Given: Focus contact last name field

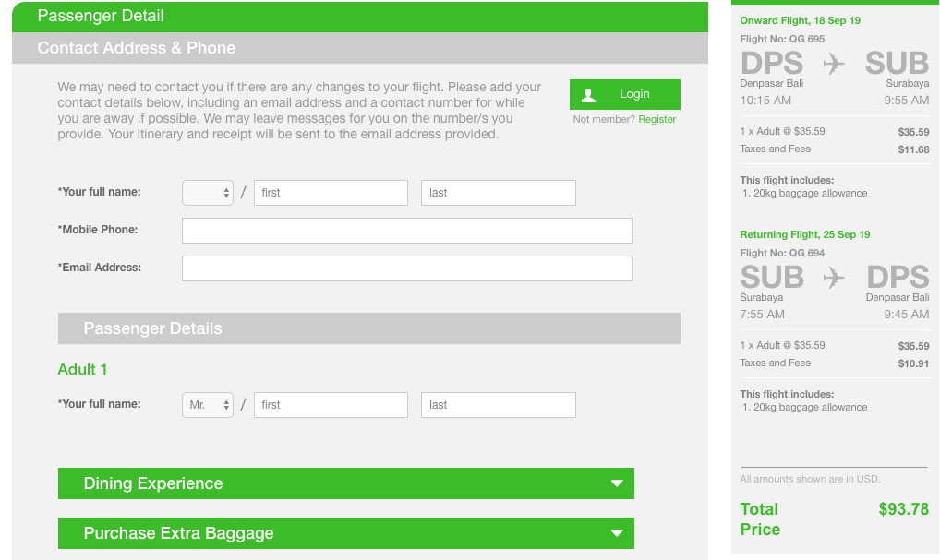Looking at the screenshot, I should [x=499, y=193].
